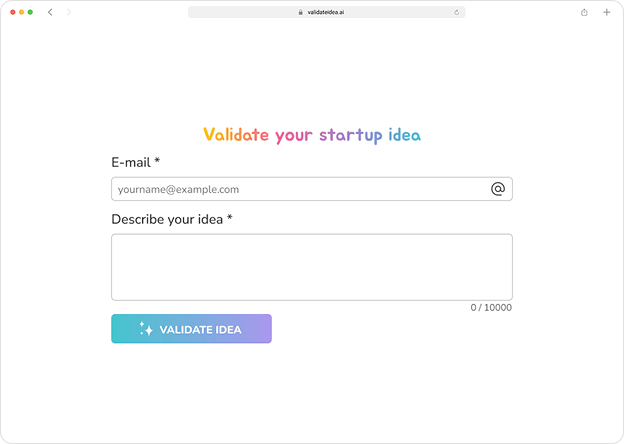
Task: Open the browser share menu
Action: pyautogui.click(x=584, y=12)
